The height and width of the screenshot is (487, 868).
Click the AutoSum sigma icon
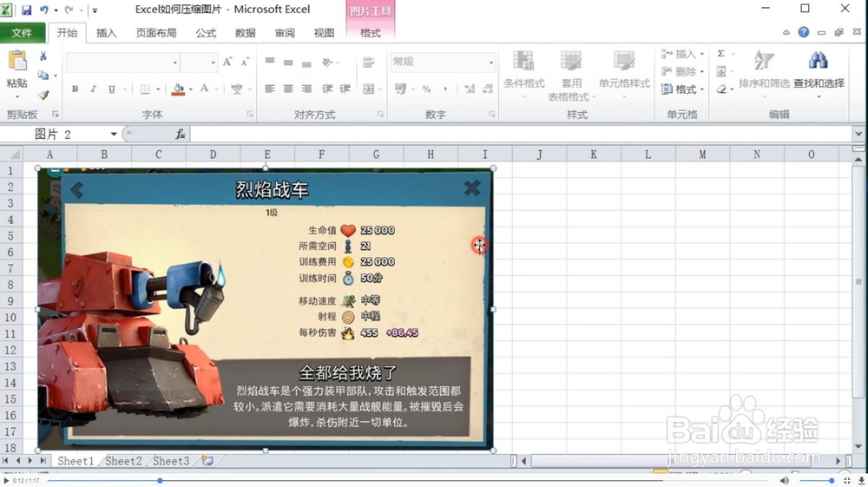click(x=720, y=54)
